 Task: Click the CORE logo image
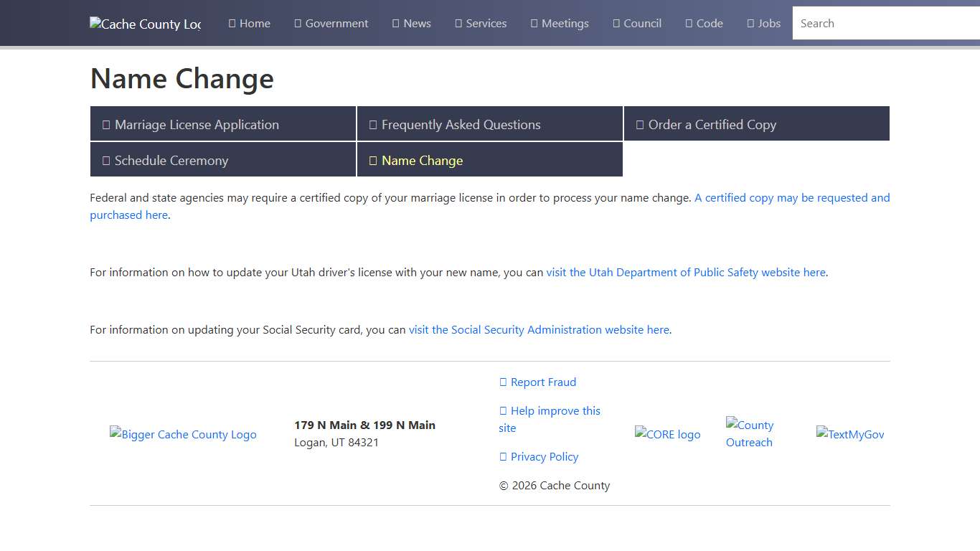pyautogui.click(x=667, y=435)
